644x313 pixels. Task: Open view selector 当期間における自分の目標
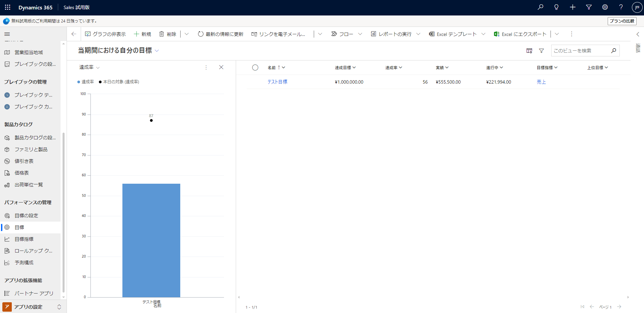[118, 50]
